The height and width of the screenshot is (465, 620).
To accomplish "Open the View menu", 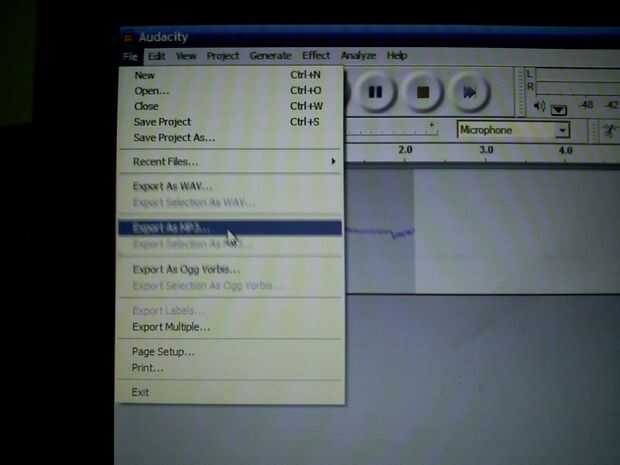I will [186, 56].
